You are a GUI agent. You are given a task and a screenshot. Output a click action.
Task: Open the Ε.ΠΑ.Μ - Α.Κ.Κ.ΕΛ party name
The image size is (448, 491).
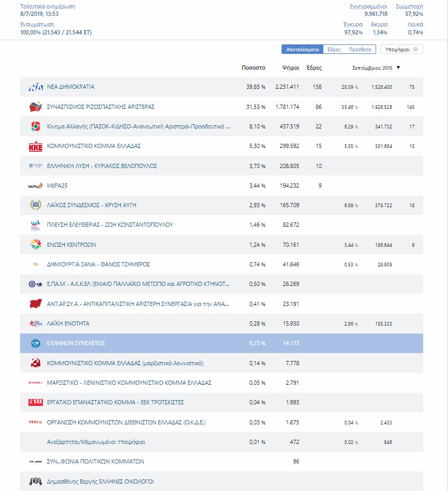pyautogui.click(x=138, y=284)
